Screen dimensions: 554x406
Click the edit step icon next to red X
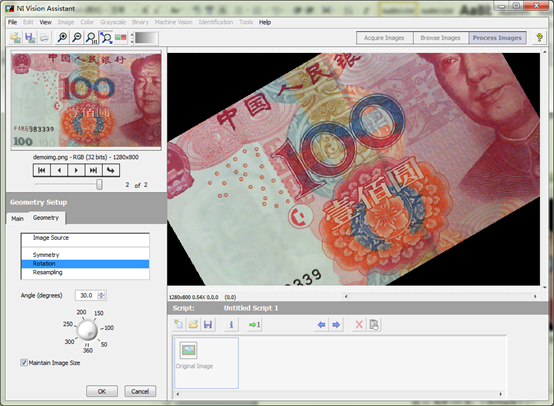[x=374, y=324]
